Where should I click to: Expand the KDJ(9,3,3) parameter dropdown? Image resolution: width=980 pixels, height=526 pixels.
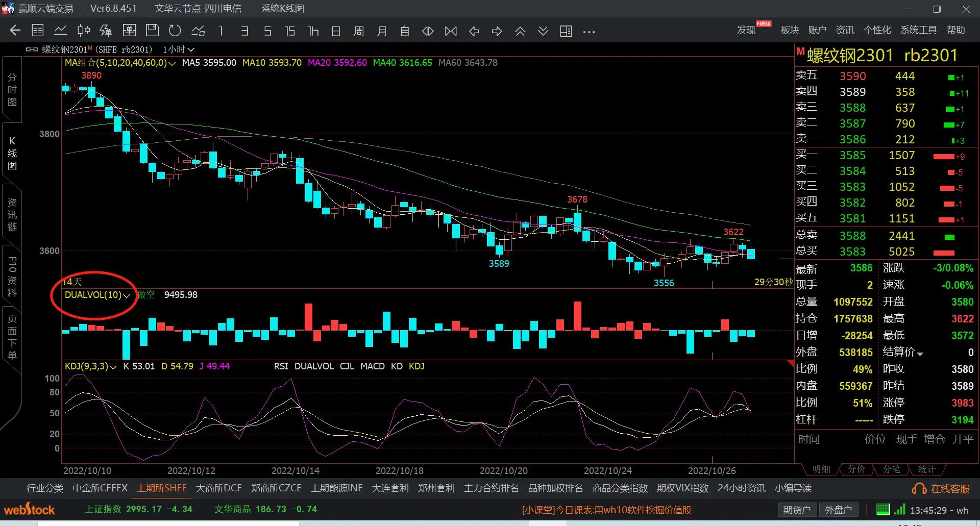[x=113, y=367]
